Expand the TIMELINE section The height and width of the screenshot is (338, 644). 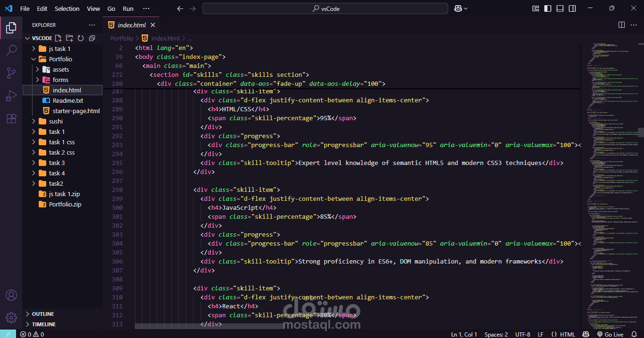(62, 324)
